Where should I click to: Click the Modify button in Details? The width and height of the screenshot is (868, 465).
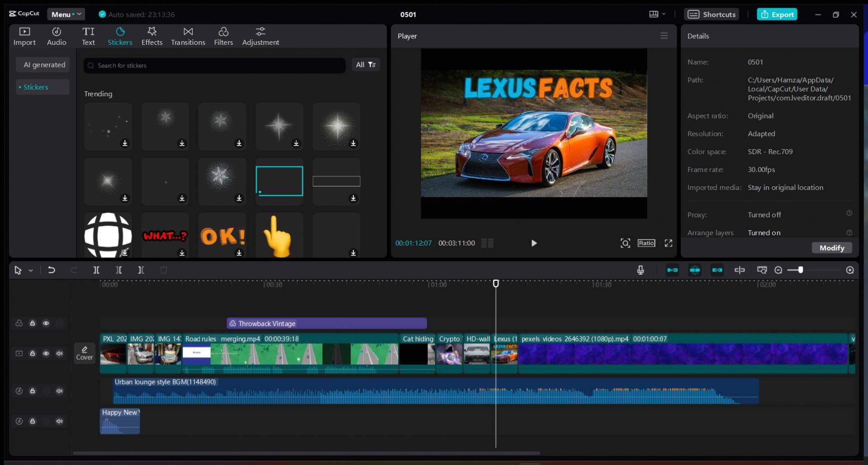(x=831, y=248)
